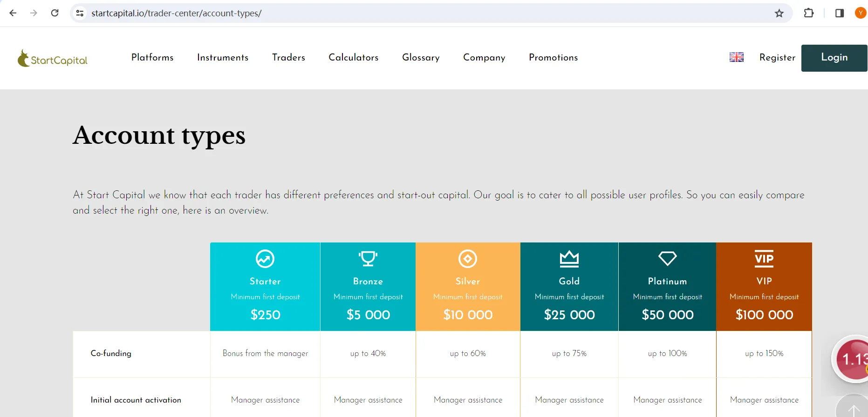Select the VIP account column header
The width and height of the screenshot is (868, 417).
764,287
